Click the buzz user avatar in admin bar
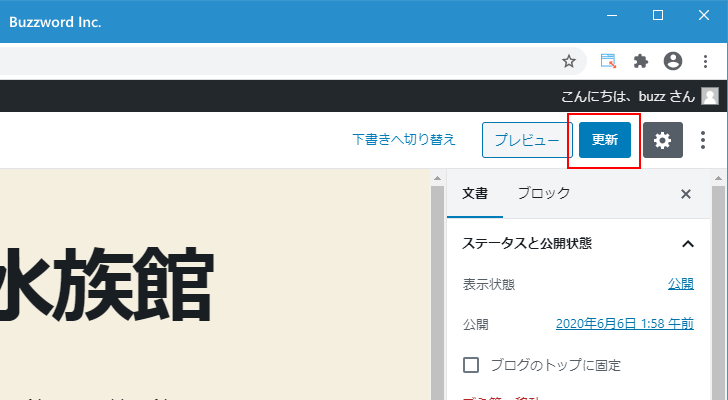 (x=710, y=96)
